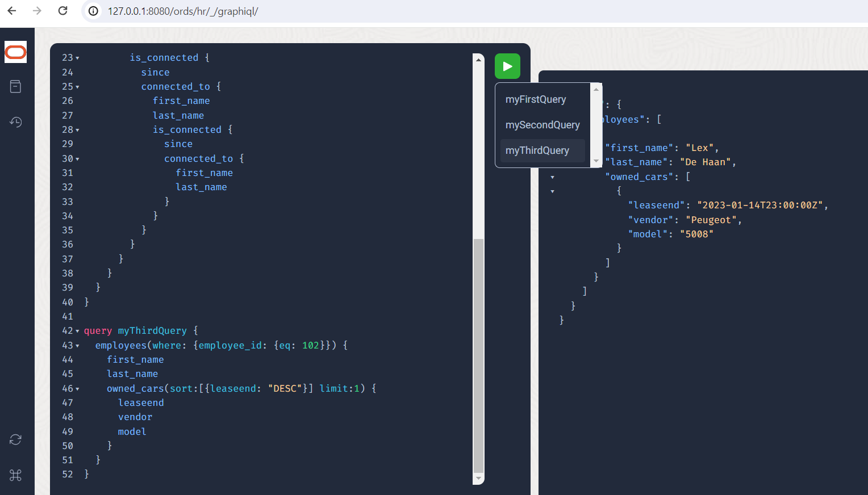This screenshot has width=868, height=495.
Task: Fold is_connected block at line 28
Action: coord(77,130)
